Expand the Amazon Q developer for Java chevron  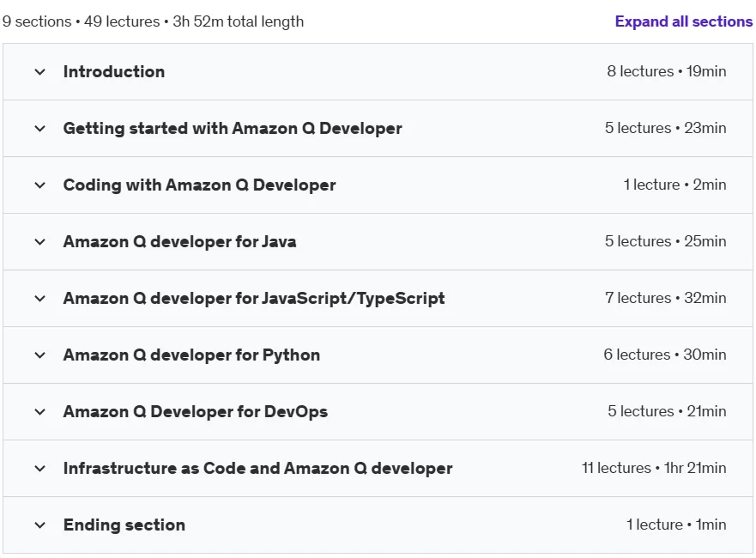point(40,241)
